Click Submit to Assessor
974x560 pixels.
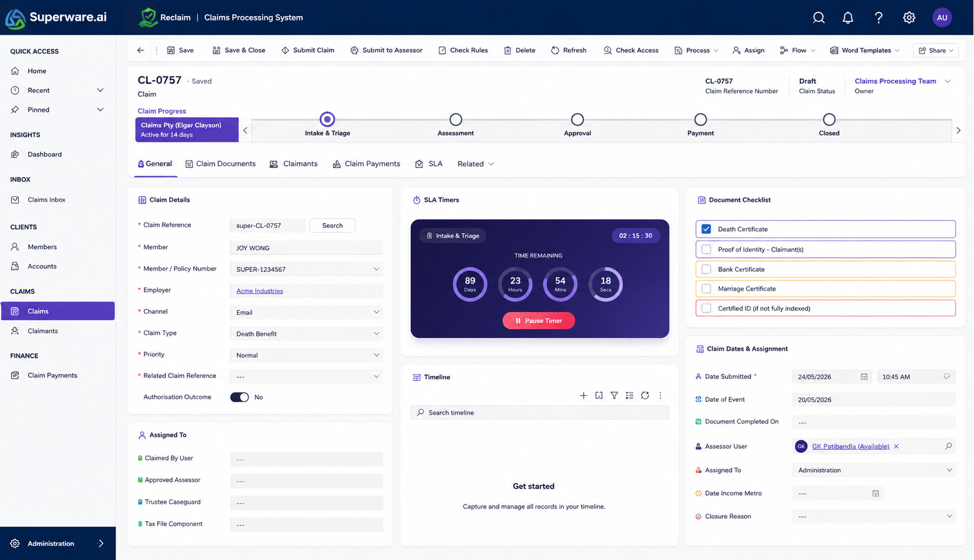point(387,51)
